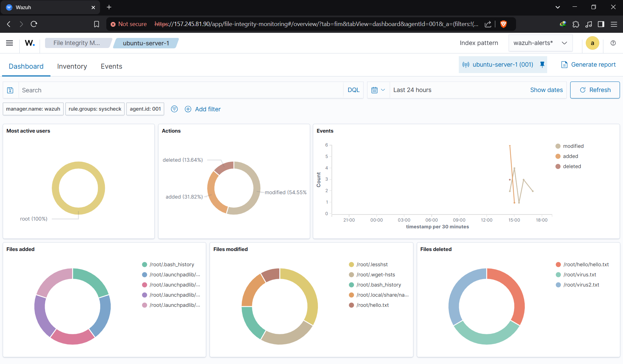Select /root/.local/share/na... legend entry

[379, 295]
